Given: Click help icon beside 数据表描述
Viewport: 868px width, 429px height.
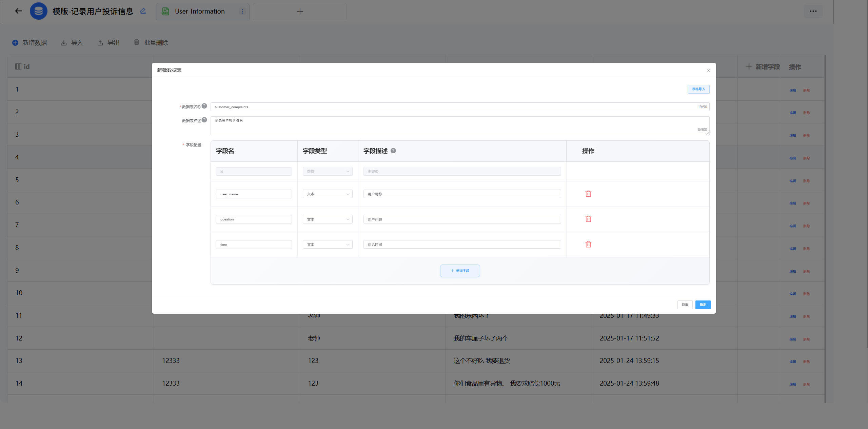Looking at the screenshot, I should [x=204, y=120].
